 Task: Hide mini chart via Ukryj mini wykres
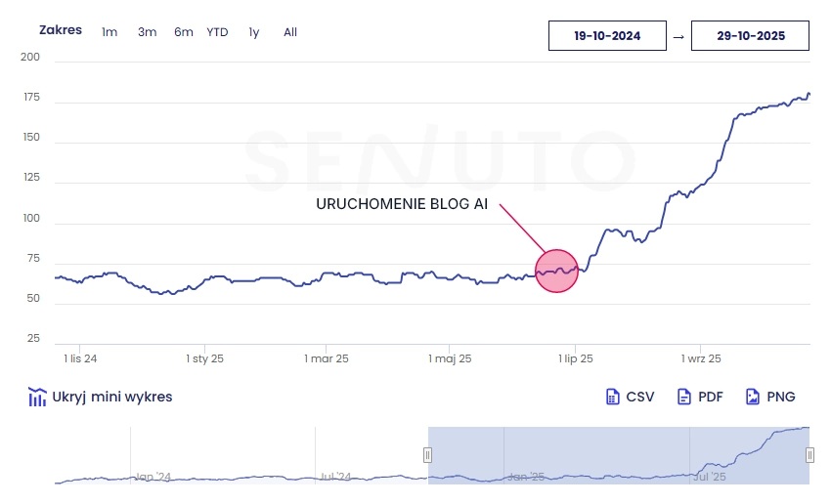pos(111,397)
